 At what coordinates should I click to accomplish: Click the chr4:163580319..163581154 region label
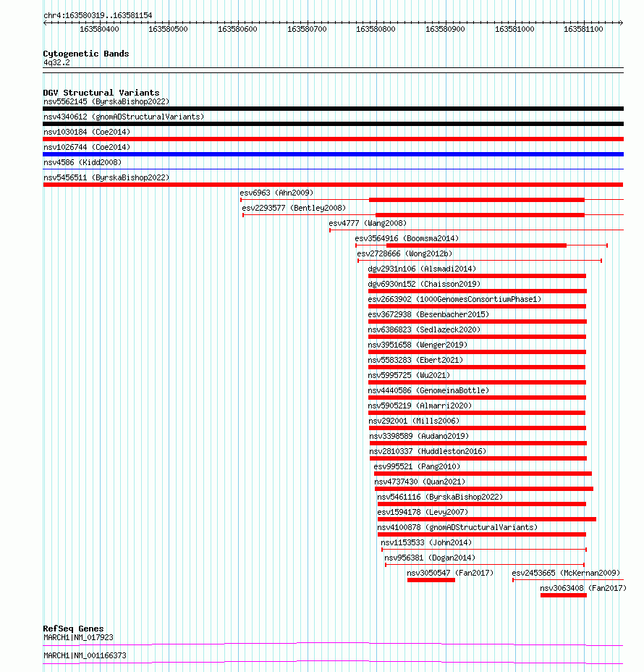pos(98,15)
